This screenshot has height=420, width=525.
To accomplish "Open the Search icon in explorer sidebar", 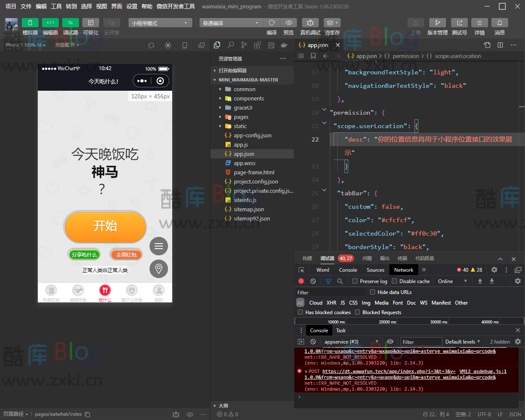I will click(x=231, y=45).
